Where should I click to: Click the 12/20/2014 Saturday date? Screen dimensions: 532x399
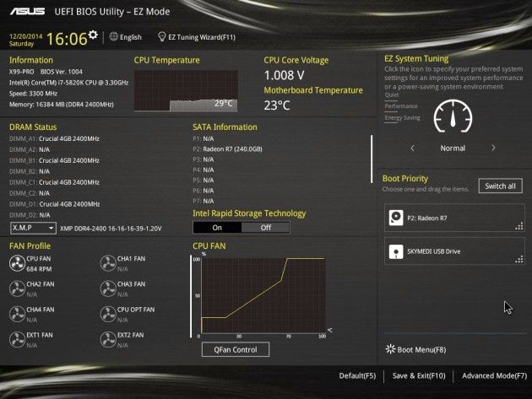pyautogui.click(x=25, y=40)
